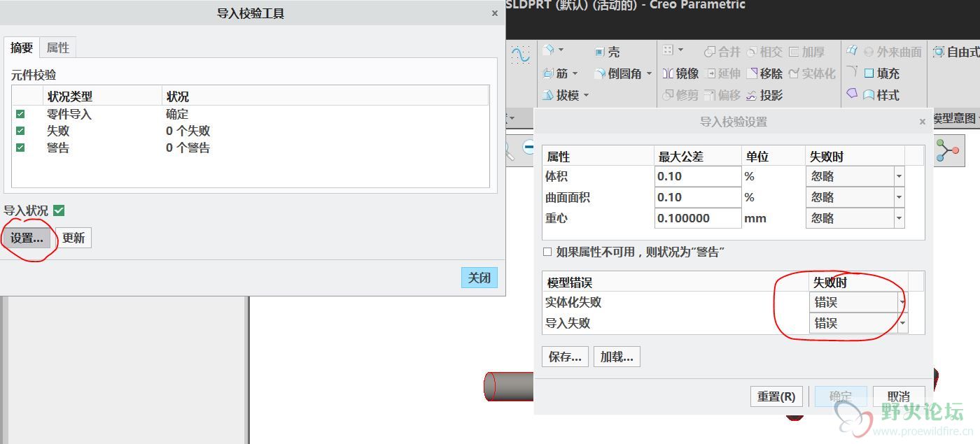Click the Offset (偏移) tool

pos(722,95)
